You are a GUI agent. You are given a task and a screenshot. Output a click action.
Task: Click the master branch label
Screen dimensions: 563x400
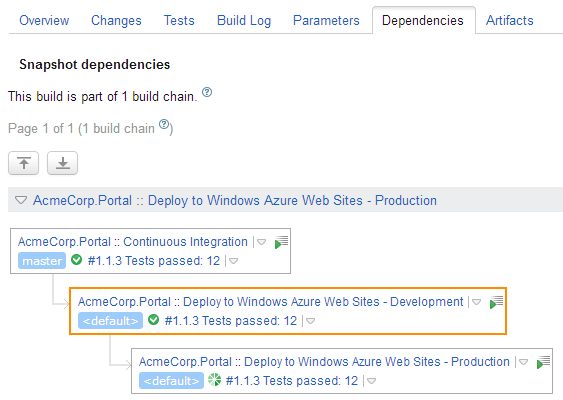[x=42, y=261]
